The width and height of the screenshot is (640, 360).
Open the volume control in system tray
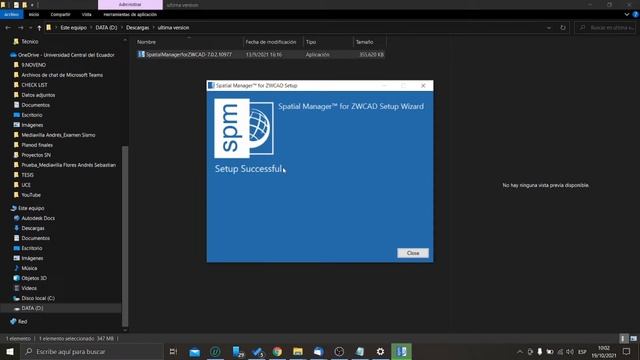pos(570,352)
